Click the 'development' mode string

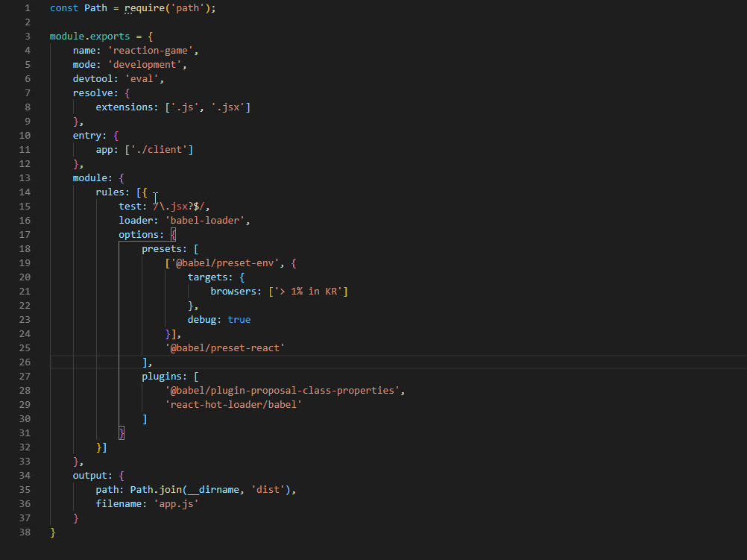tap(145, 65)
